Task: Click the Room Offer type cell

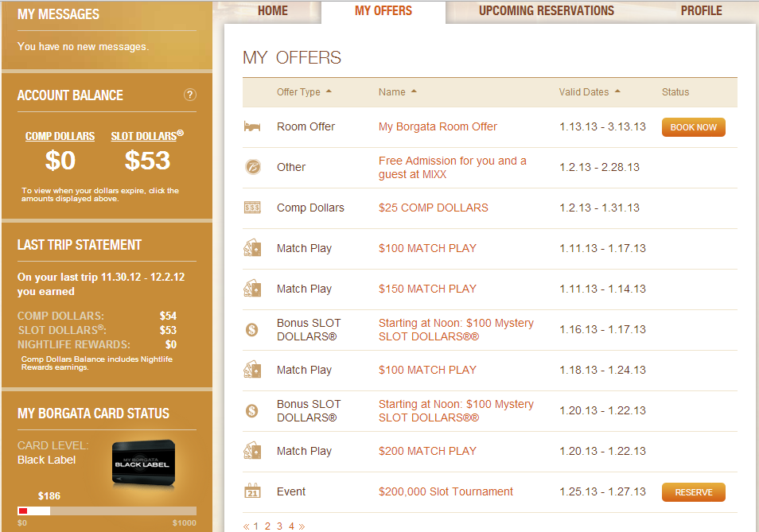Action: pos(306,126)
